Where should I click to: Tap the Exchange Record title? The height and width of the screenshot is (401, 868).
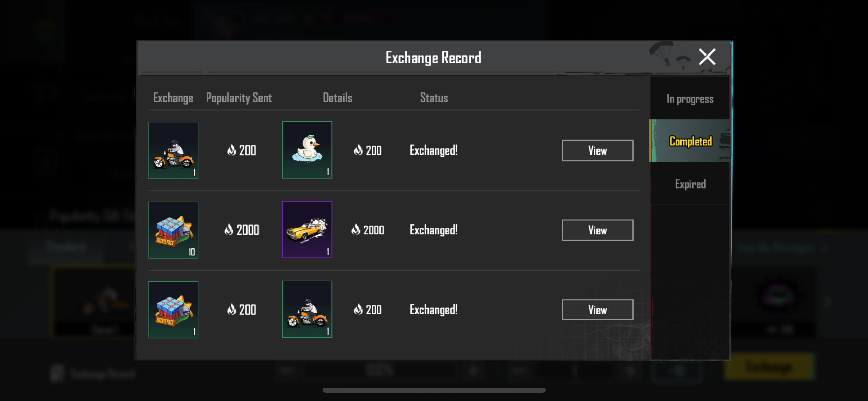coord(433,58)
